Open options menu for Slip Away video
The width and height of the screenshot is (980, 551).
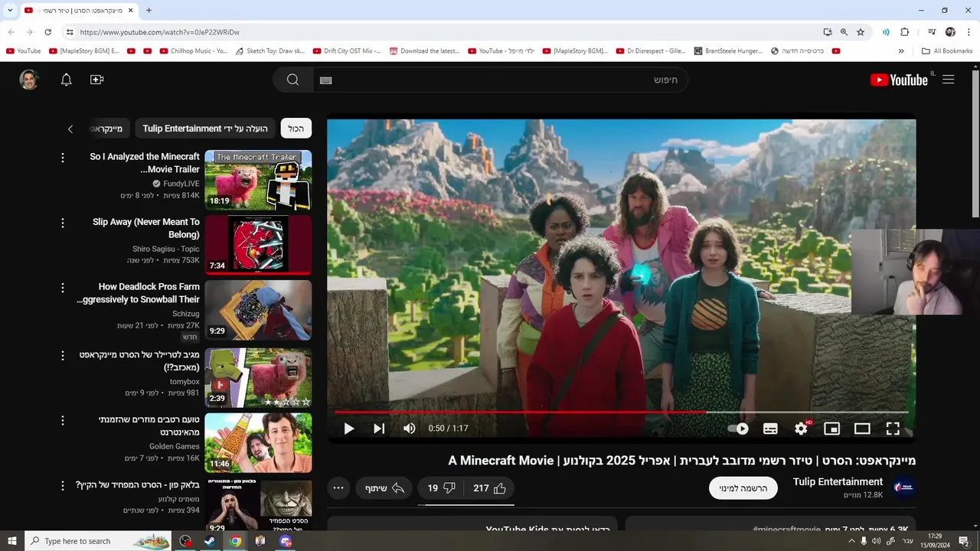[x=63, y=223]
